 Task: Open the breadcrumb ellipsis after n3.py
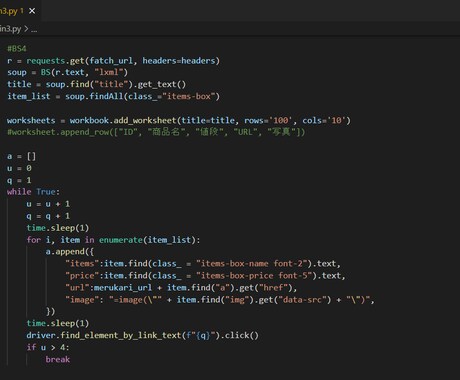(34, 29)
